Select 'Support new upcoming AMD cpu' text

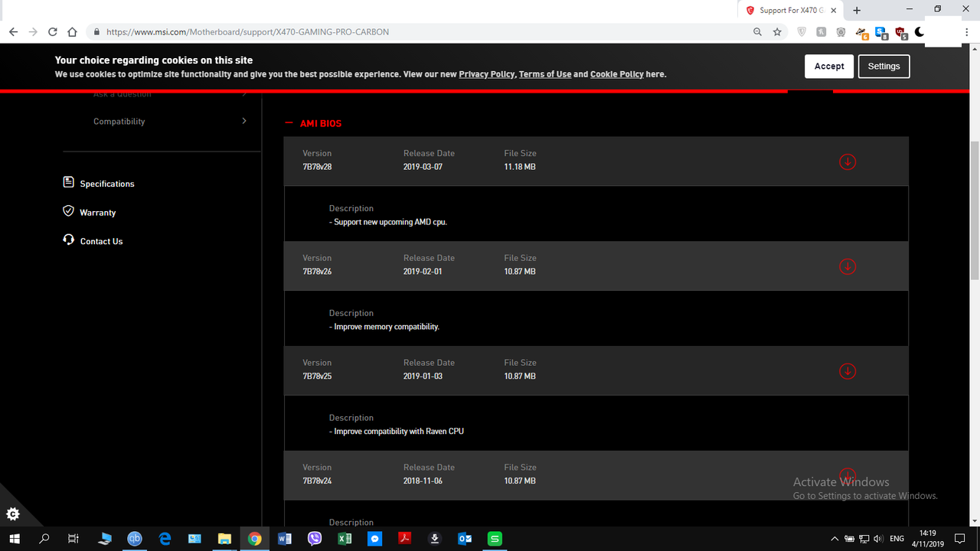[x=388, y=222]
